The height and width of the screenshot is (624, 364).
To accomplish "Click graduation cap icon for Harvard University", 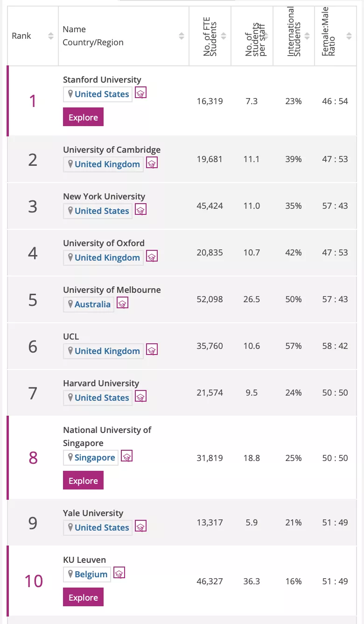I will [140, 397].
